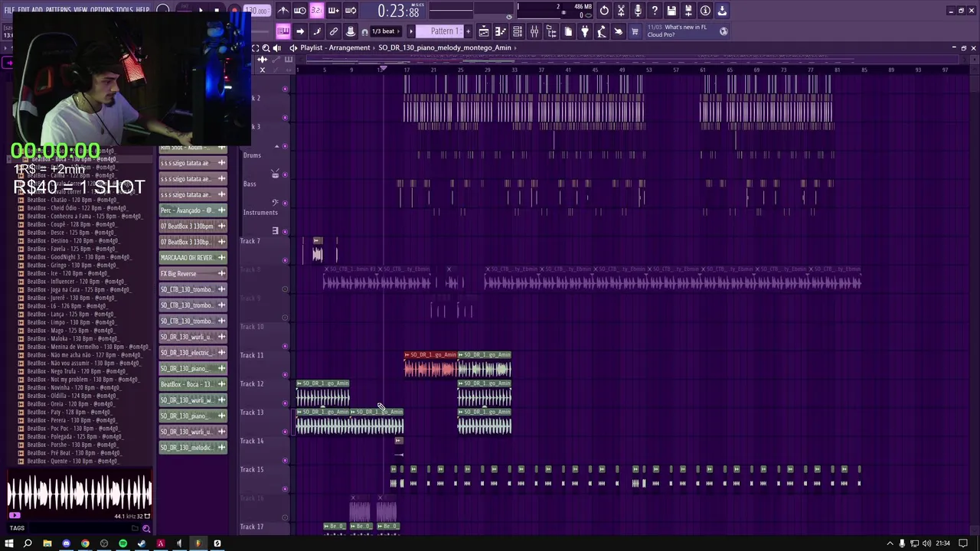Click the record button in transport
Viewport: 980px width, 551px height.
click(234, 11)
